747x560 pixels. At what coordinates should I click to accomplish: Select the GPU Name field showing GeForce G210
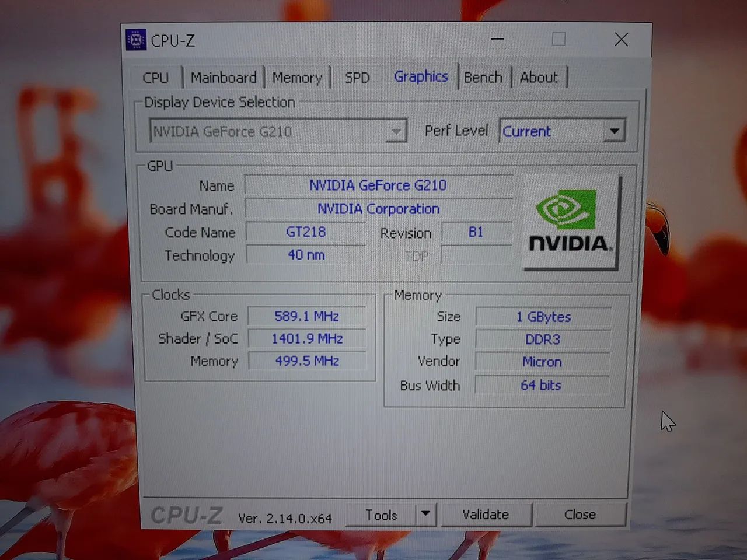coord(378,185)
